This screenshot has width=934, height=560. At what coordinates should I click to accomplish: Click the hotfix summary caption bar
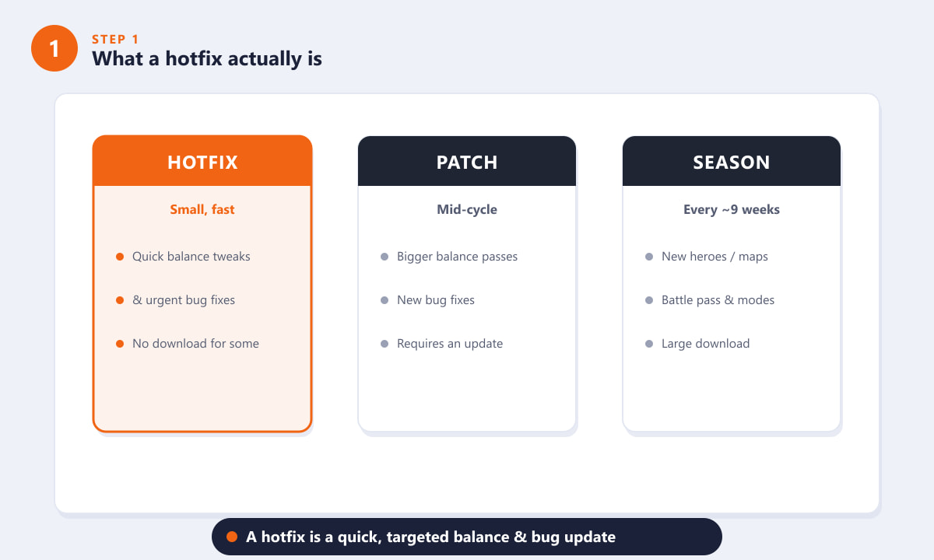(467, 537)
